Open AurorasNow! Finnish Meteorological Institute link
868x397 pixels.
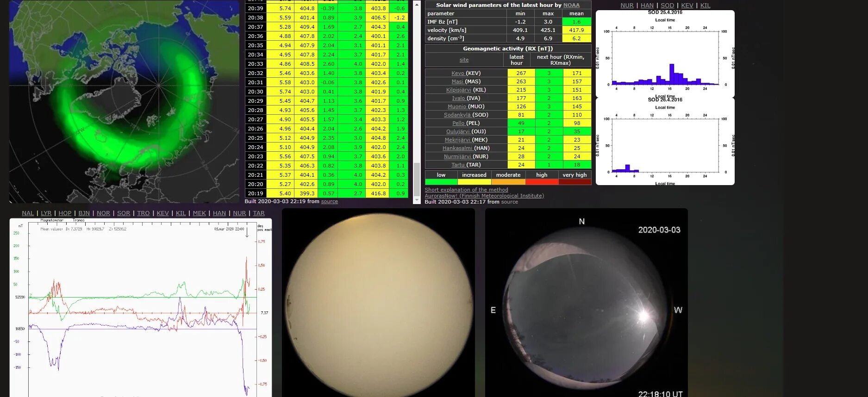pos(484,196)
